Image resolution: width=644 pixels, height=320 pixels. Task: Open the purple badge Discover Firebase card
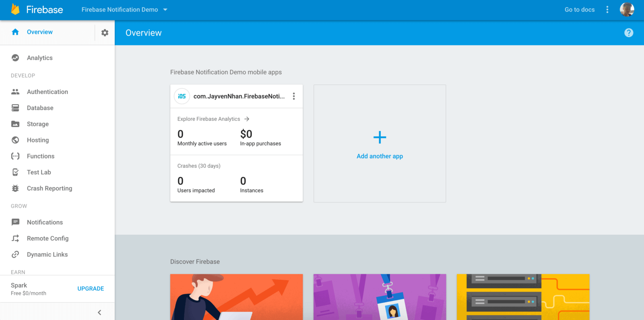[x=380, y=297]
